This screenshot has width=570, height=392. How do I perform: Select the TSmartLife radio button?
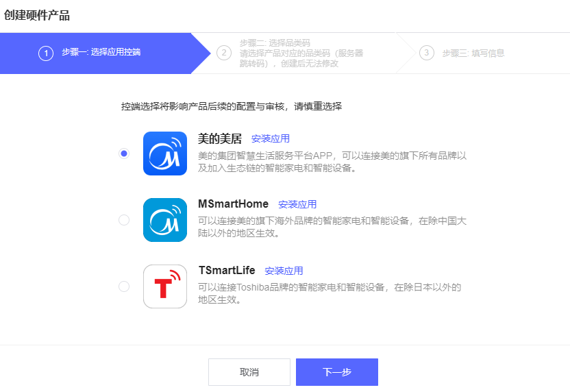[124, 286]
